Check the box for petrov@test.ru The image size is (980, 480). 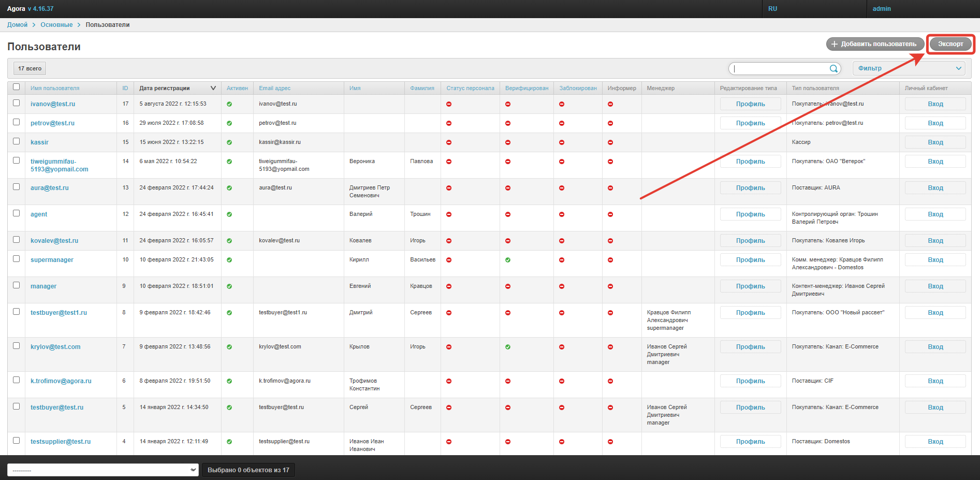(x=17, y=122)
